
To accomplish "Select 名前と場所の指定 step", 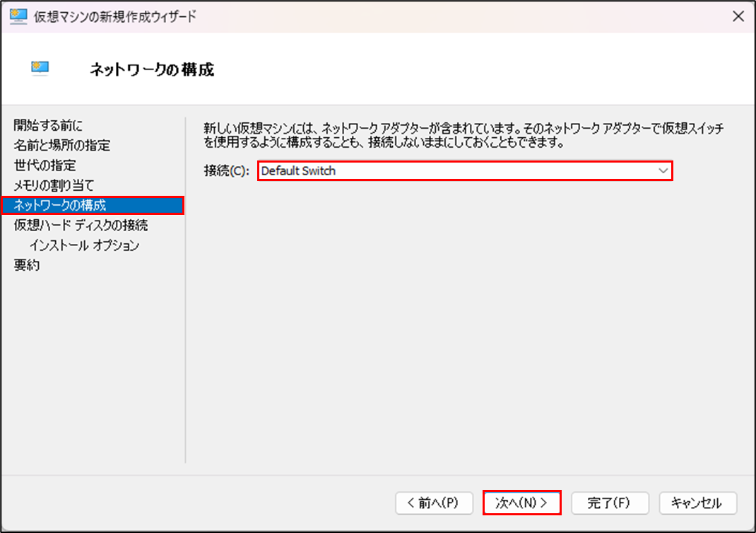I will click(x=61, y=145).
